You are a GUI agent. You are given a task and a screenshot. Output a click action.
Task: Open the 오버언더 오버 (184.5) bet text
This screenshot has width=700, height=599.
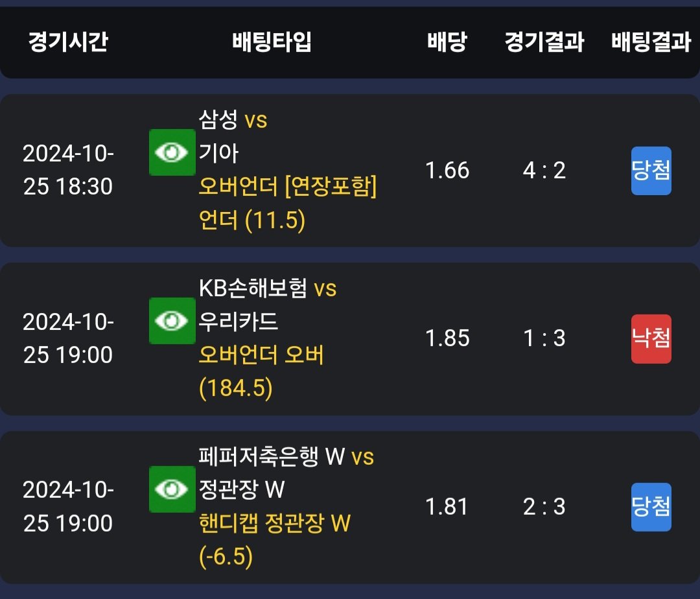pos(261,371)
